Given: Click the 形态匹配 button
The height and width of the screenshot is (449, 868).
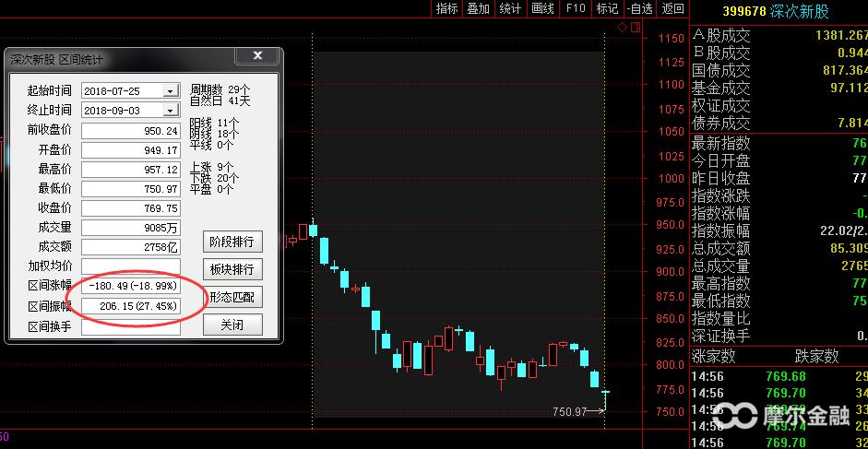Looking at the screenshot, I should (232, 297).
